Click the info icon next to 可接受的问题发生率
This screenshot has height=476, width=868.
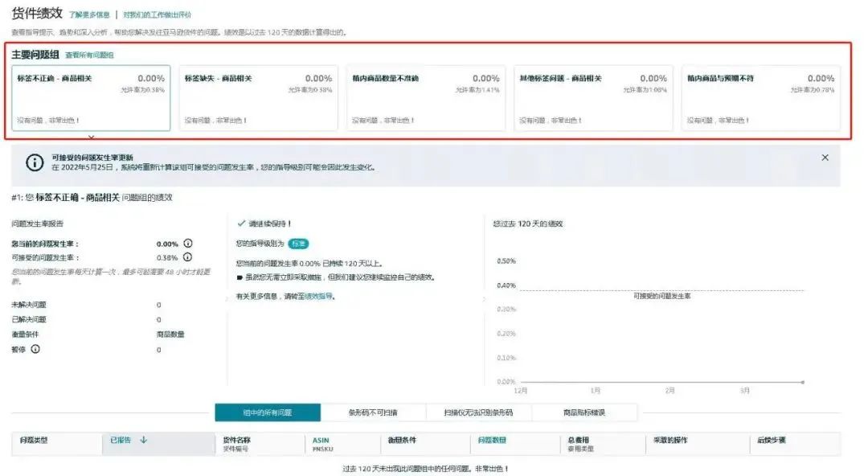coord(186,256)
